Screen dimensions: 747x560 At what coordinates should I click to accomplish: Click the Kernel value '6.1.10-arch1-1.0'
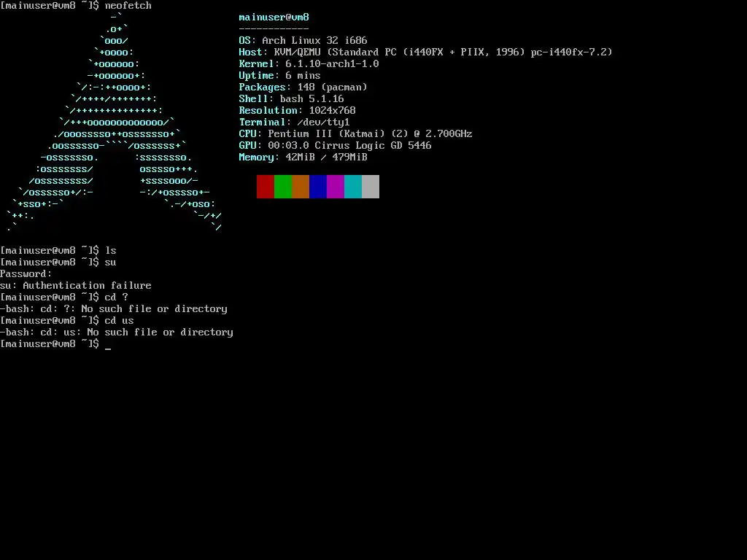click(x=332, y=64)
